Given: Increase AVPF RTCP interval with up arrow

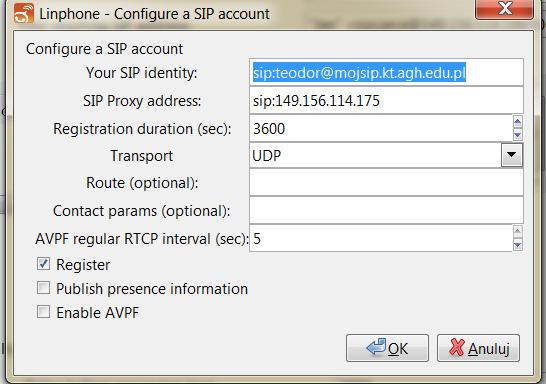Looking at the screenshot, I should pyautogui.click(x=517, y=232).
